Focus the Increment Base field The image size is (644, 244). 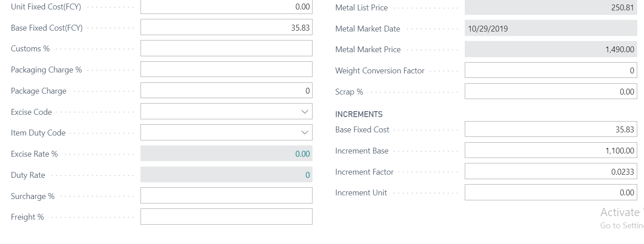(551, 150)
